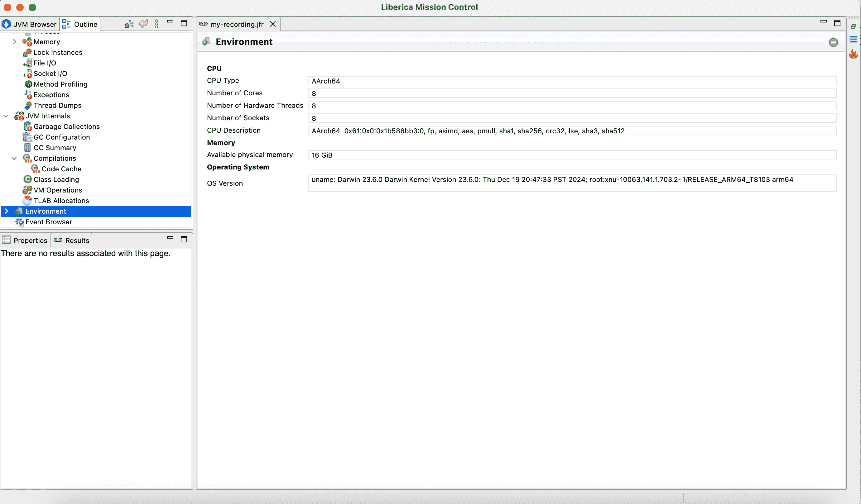
Task: Click the Class Loading page icon
Action: 28,179
